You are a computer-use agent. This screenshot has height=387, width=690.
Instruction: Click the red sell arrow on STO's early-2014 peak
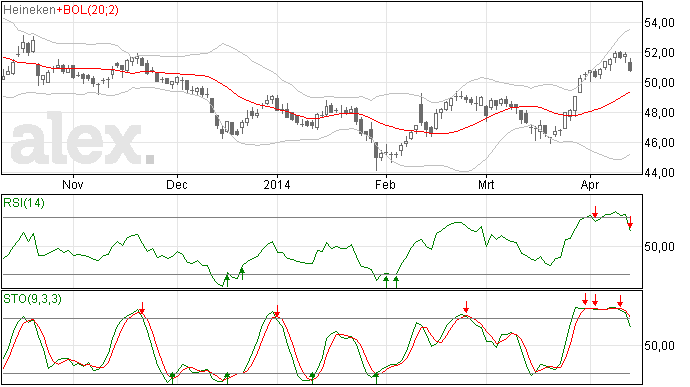point(277,311)
